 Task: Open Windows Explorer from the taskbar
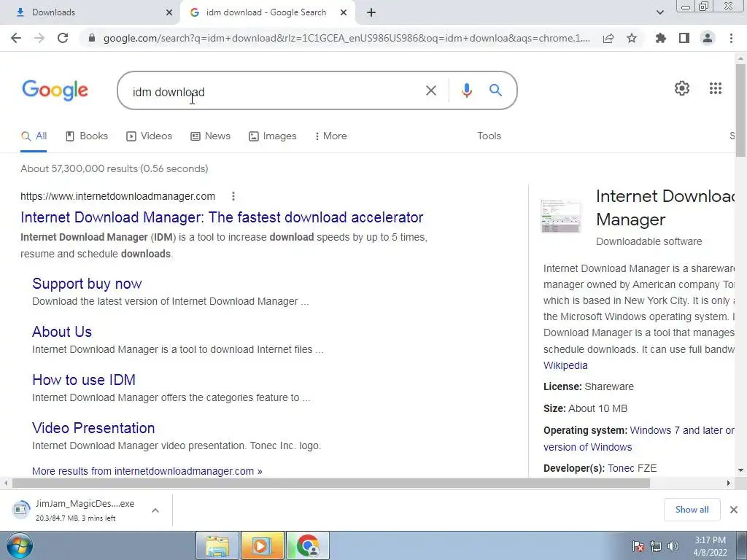click(x=217, y=545)
